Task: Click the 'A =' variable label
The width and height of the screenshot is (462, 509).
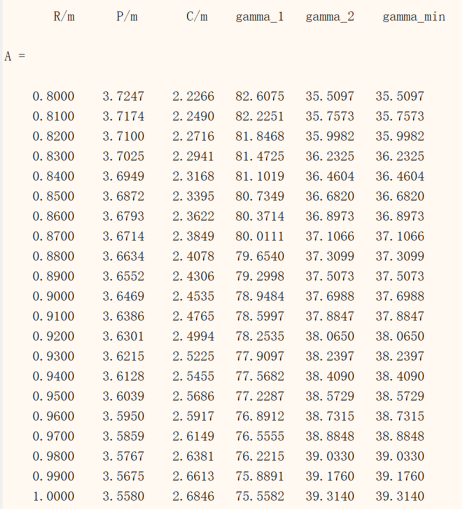Action: tap(15, 56)
